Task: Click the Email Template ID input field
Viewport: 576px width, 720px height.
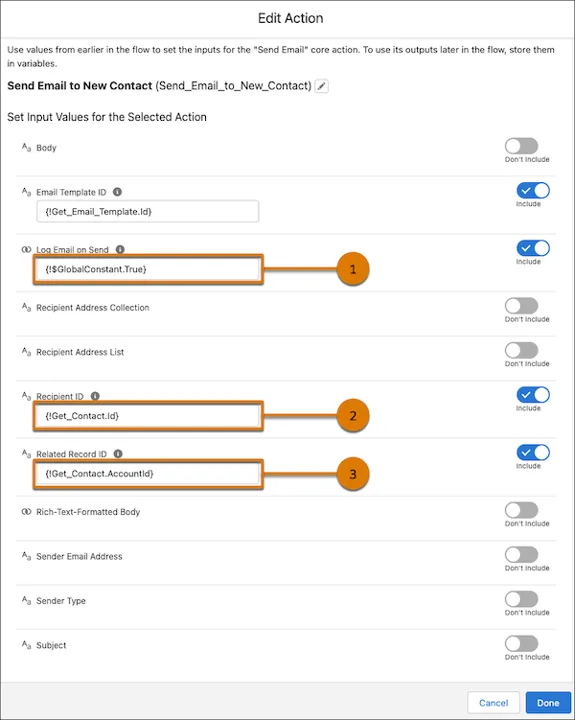Action: (147, 211)
